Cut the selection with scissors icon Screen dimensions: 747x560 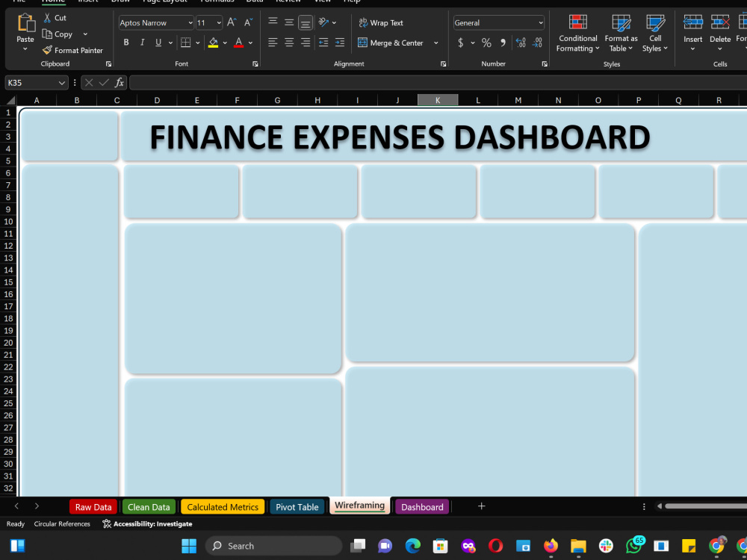pos(47,18)
